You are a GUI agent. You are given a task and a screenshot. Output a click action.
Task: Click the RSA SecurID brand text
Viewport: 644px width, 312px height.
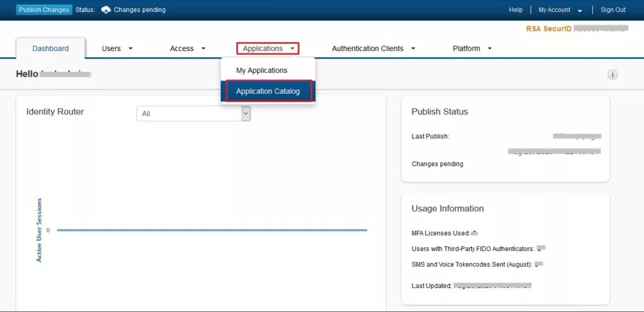[548, 29]
